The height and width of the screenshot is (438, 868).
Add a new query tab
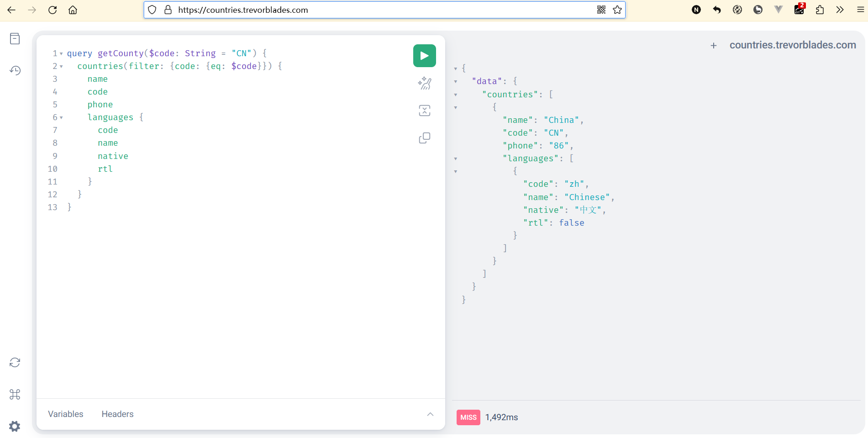(x=714, y=46)
